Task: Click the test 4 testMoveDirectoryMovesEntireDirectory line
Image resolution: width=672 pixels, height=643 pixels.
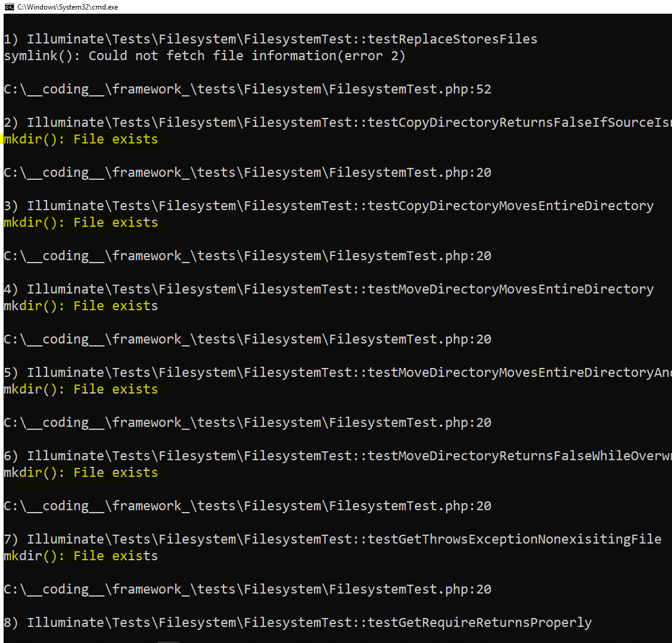Action: (329, 289)
